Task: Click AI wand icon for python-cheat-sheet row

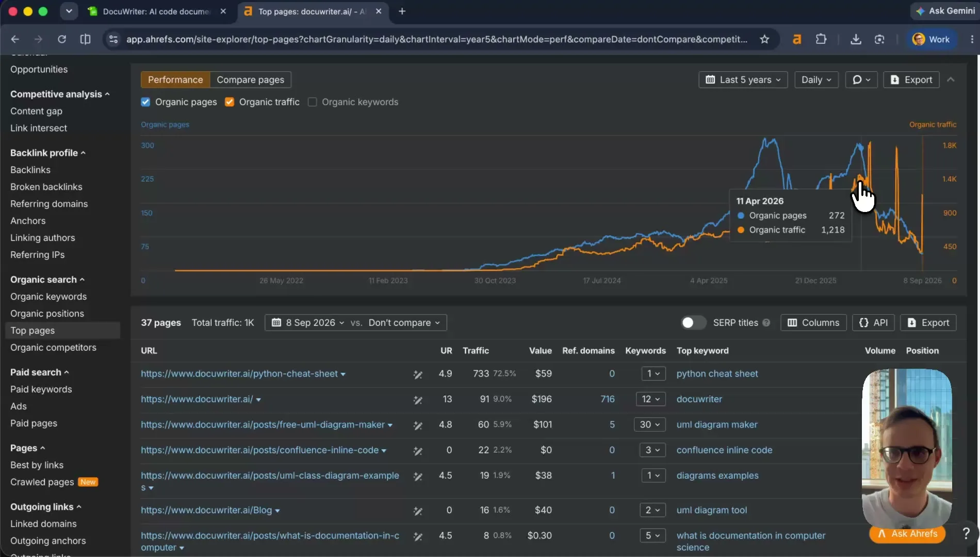Action: (x=418, y=374)
